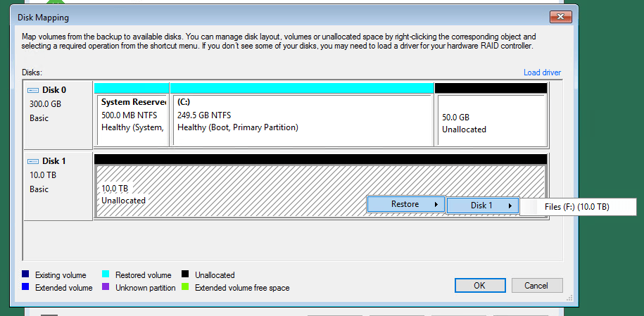Select the (C:) 249.5 GB NTFS volume

pyautogui.click(x=303, y=120)
